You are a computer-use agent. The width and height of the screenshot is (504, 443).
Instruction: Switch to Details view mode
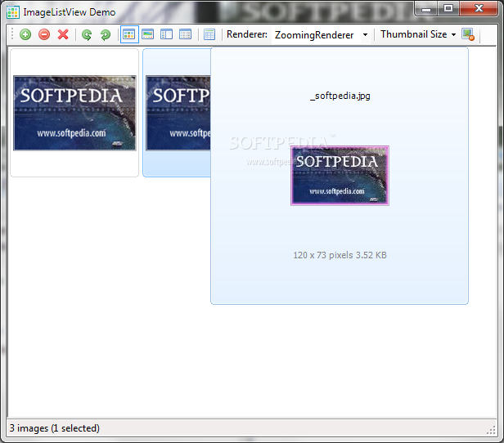click(x=186, y=34)
